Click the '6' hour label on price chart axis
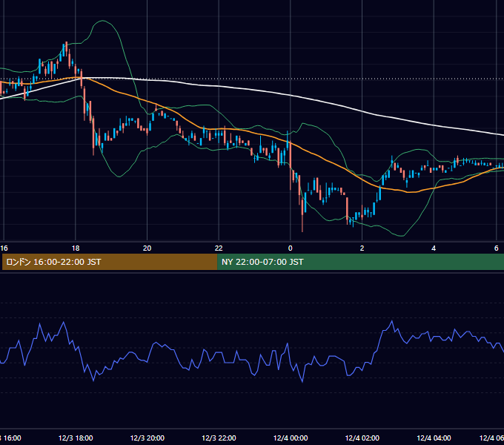 tap(497, 248)
